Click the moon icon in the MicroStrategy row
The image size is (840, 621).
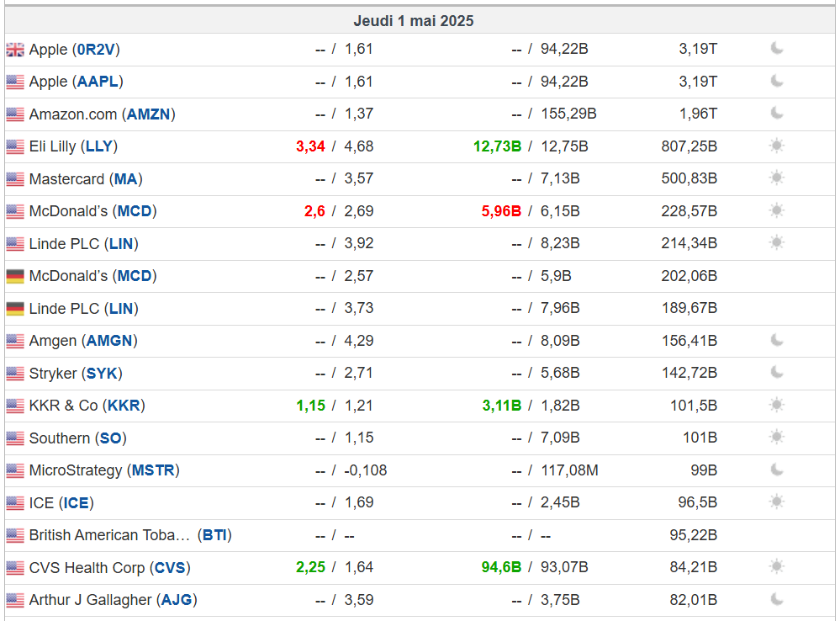click(x=777, y=470)
